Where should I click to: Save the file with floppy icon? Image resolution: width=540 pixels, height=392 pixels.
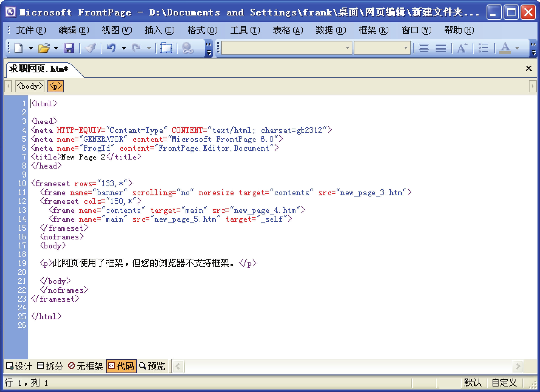click(x=69, y=48)
